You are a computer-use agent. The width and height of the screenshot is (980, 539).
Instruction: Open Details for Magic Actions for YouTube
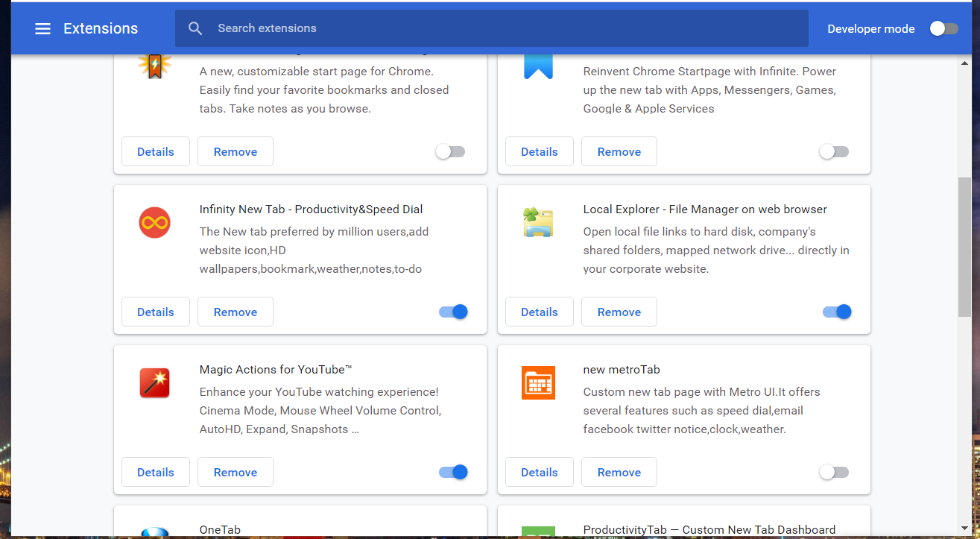coord(156,472)
